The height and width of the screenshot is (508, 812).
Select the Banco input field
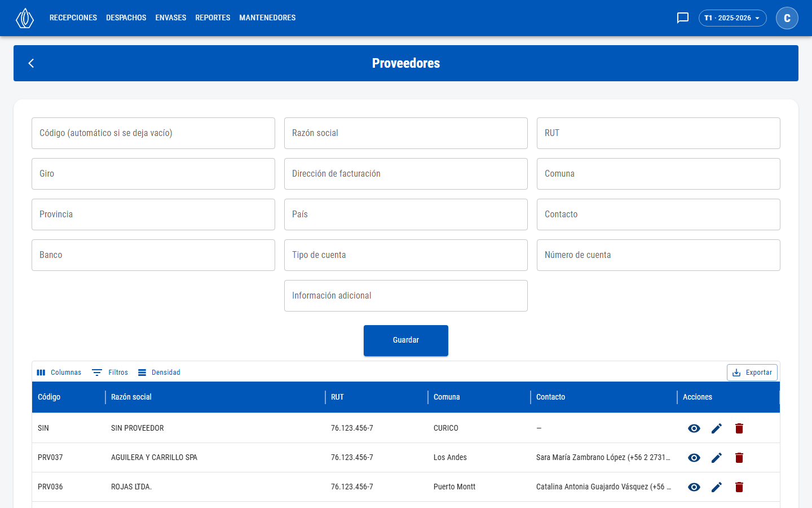click(x=153, y=255)
